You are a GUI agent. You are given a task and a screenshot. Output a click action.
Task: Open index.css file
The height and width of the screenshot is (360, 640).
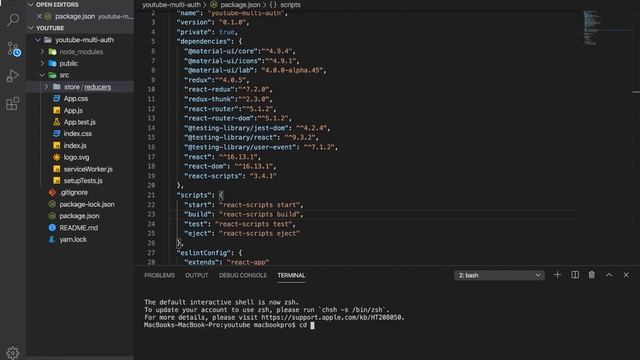(x=78, y=133)
